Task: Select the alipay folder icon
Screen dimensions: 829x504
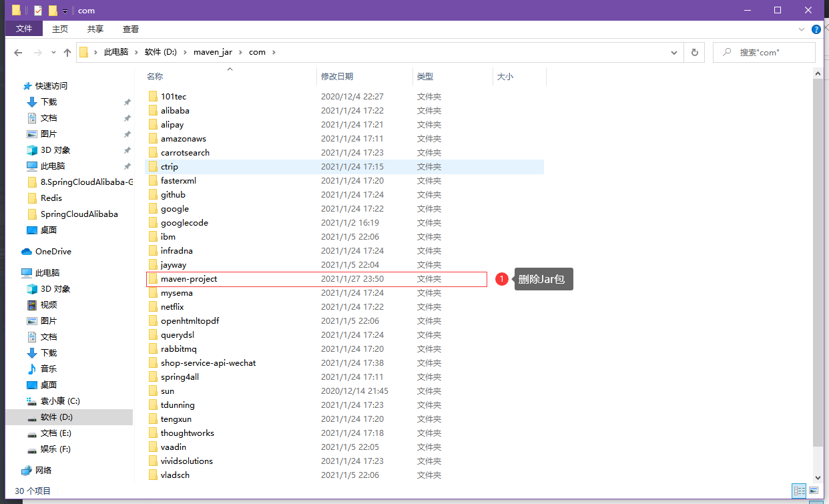Action: [152, 124]
